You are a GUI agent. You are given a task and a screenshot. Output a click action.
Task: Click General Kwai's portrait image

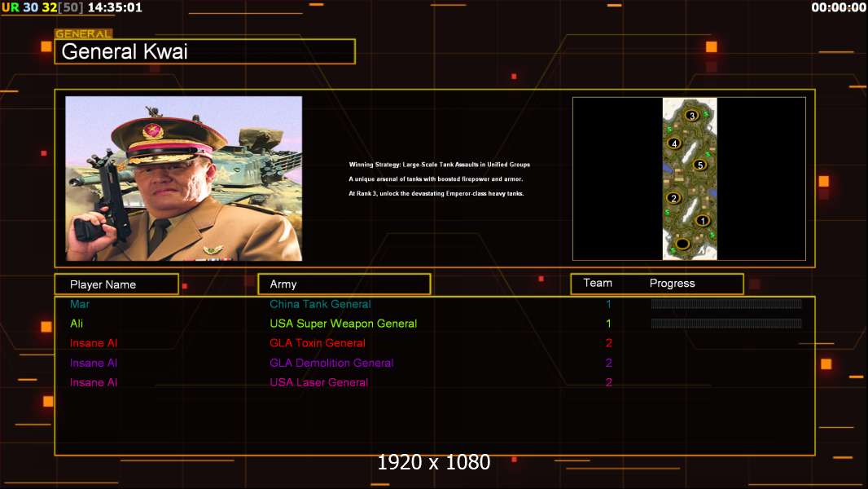tap(184, 178)
